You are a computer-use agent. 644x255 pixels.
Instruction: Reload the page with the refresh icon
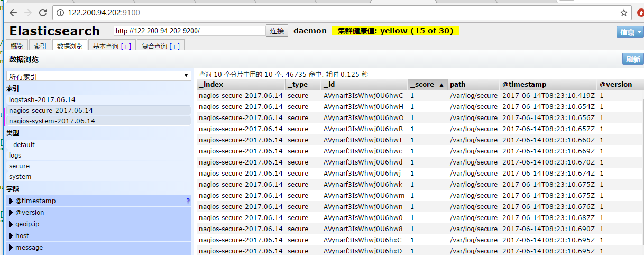43,12
